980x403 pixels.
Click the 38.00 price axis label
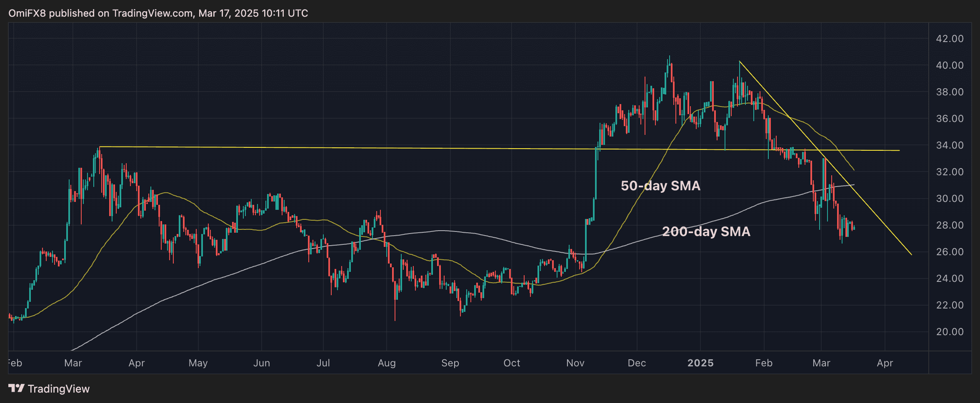(950, 92)
